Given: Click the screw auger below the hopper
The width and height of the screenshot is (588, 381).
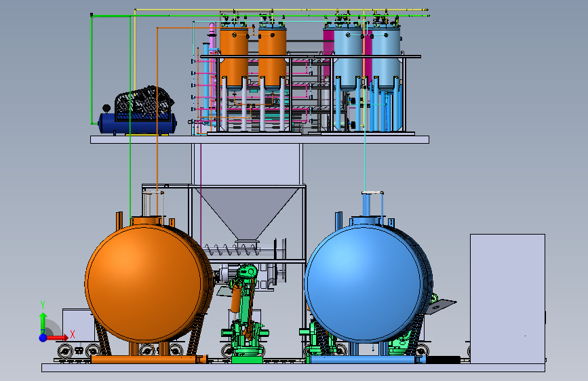Looking at the screenshot, I should [233, 249].
